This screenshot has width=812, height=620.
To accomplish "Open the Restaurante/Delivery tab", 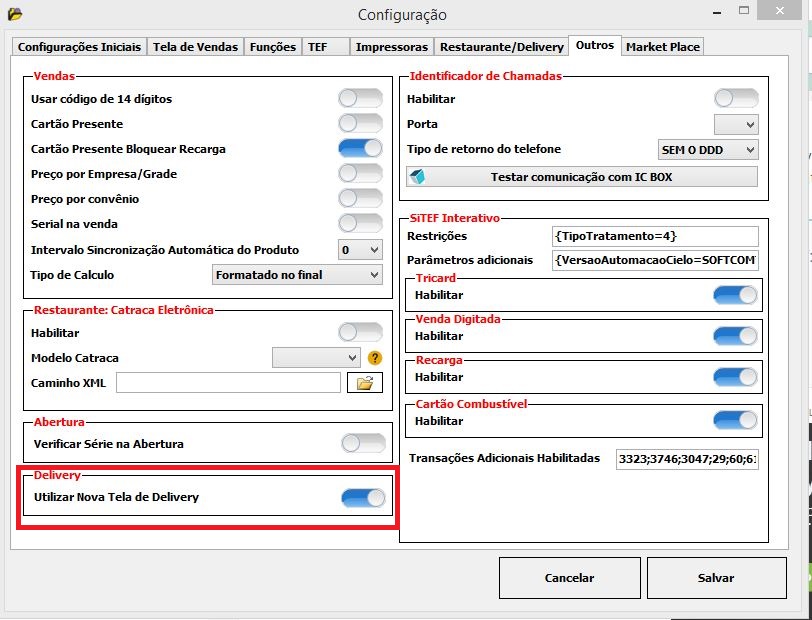I will coord(500,47).
